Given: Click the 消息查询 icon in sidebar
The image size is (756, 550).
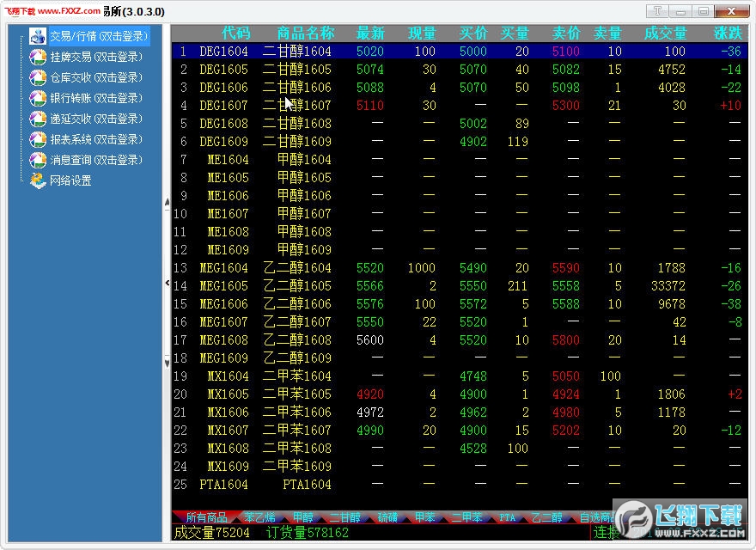Looking at the screenshot, I should [38, 160].
